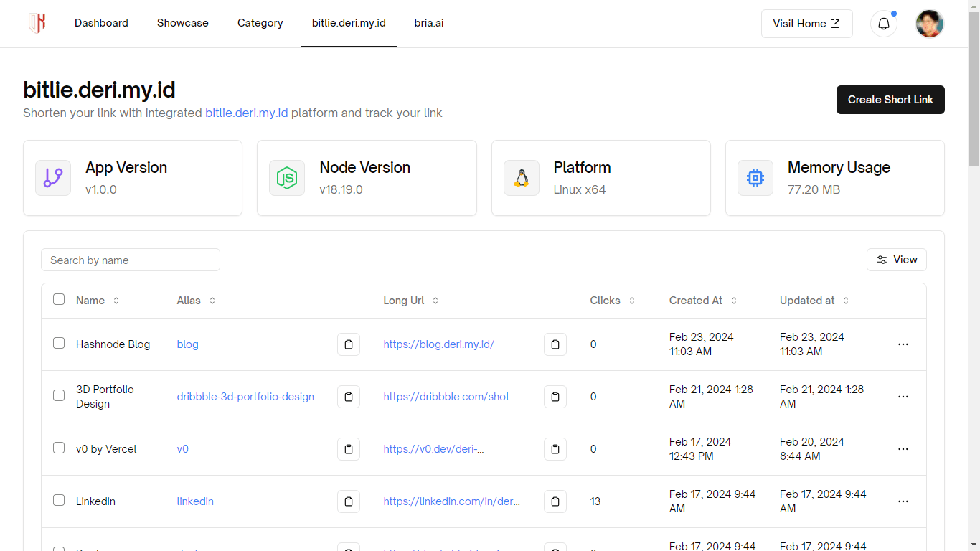Click the Create Short Link button

[x=890, y=100]
